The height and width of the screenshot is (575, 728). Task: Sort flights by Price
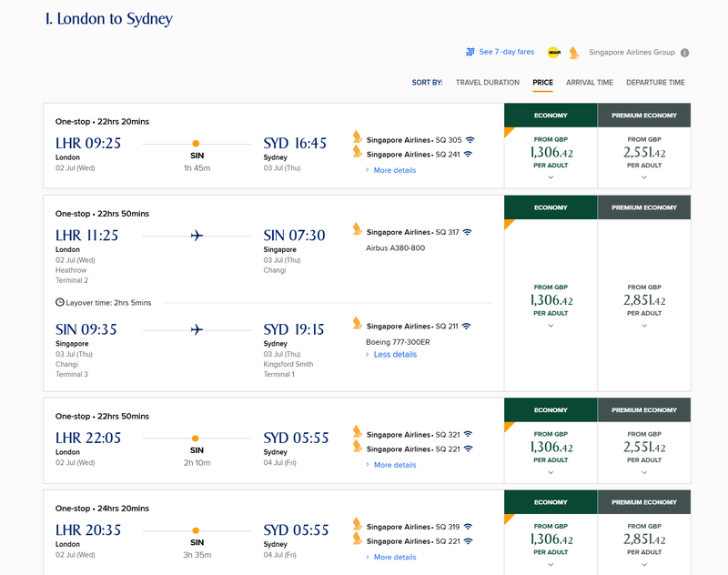542,83
